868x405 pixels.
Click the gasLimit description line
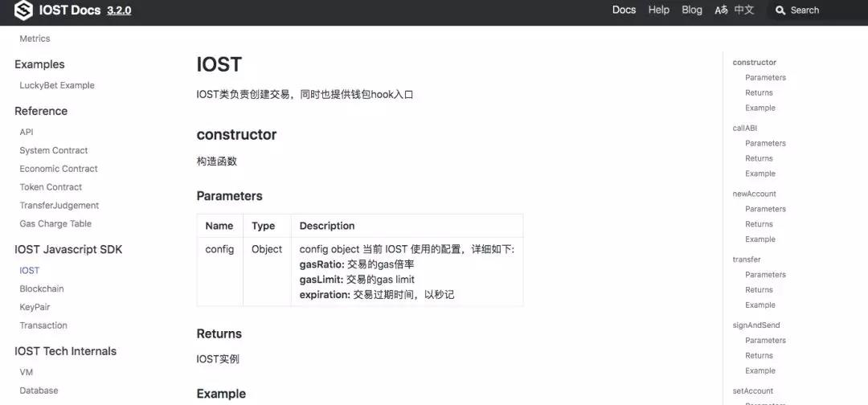tap(357, 280)
